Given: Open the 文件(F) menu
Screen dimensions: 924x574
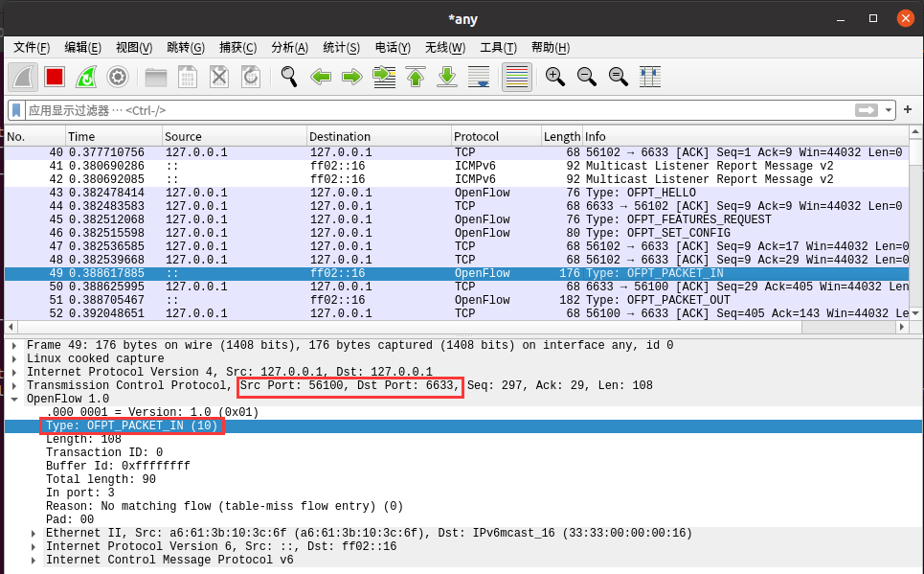Looking at the screenshot, I should (32, 47).
